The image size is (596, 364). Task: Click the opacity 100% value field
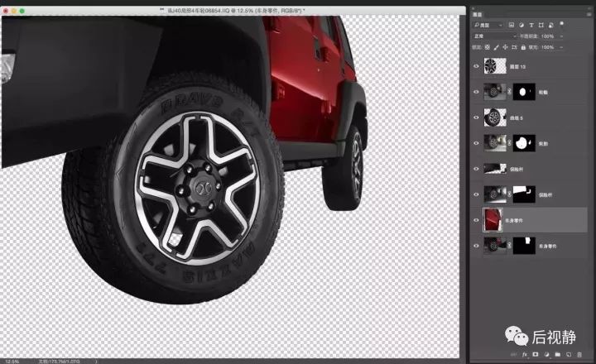(x=548, y=36)
